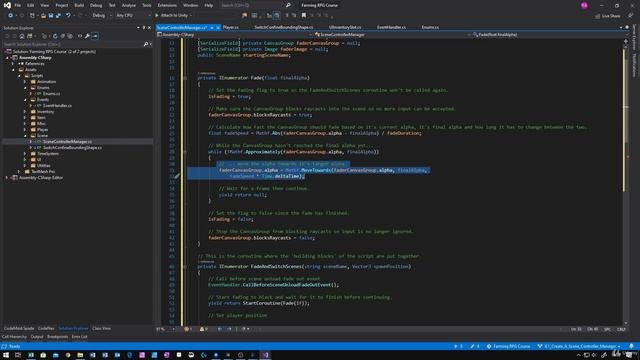Click the Windows Start button
This screenshot has width=640, height=360.
(6, 355)
